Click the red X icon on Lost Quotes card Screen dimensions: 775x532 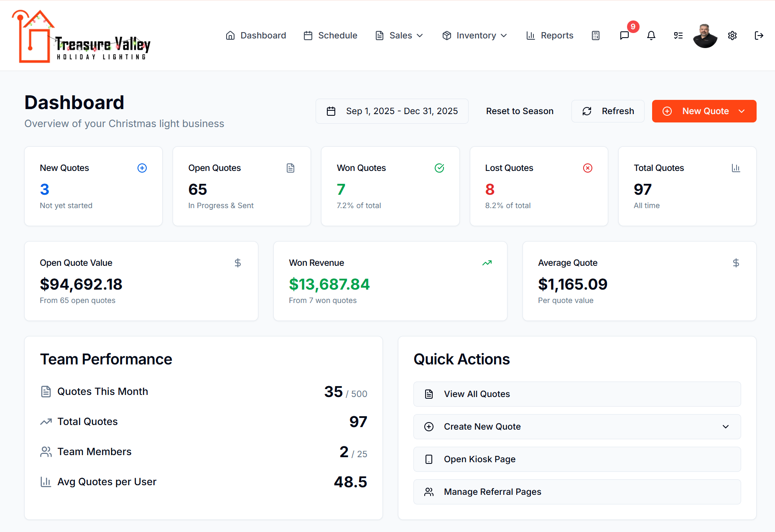pos(587,168)
